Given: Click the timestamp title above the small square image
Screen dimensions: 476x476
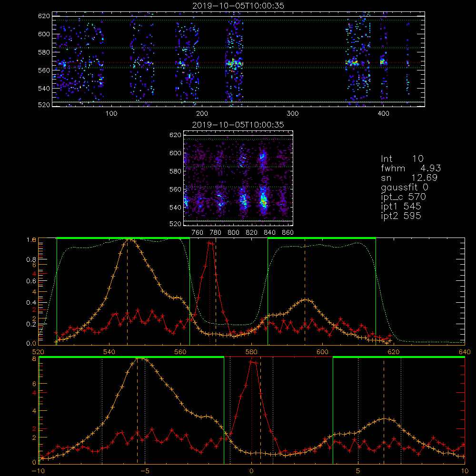Looking at the screenshot, I should tap(238, 125).
